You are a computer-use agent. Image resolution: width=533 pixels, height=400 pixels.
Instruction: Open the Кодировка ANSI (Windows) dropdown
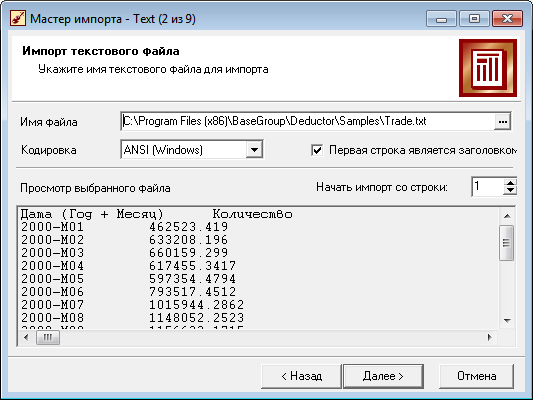[254, 150]
